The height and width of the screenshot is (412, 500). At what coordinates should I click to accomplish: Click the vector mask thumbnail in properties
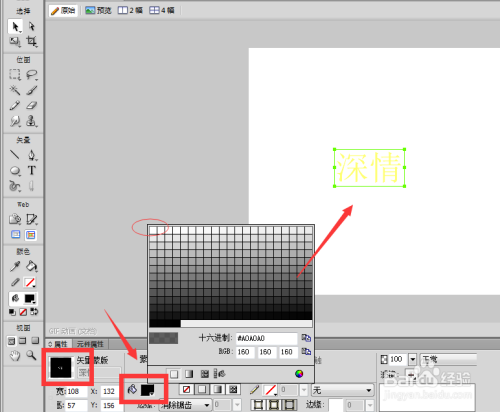[x=61, y=368]
